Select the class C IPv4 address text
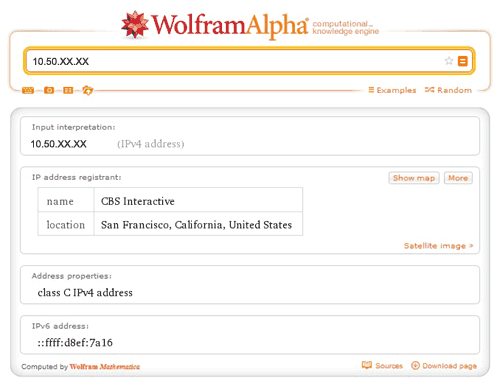500x389 pixels. [x=85, y=293]
